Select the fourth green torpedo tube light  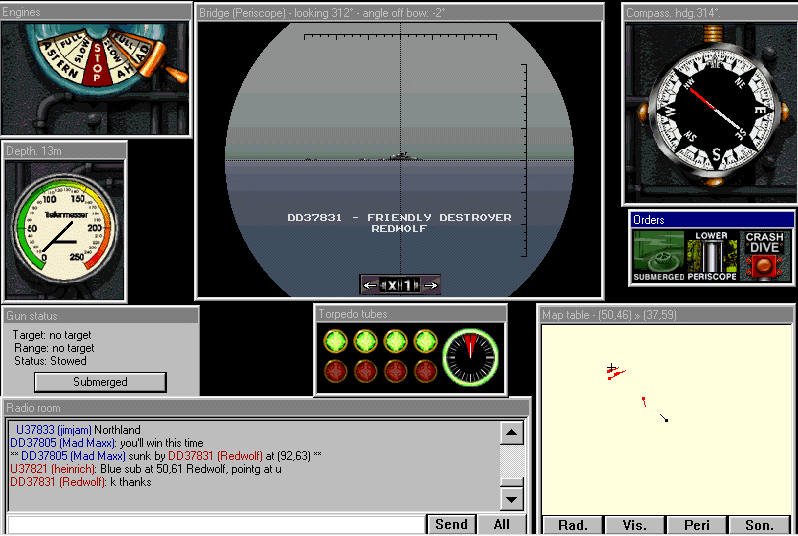click(425, 341)
